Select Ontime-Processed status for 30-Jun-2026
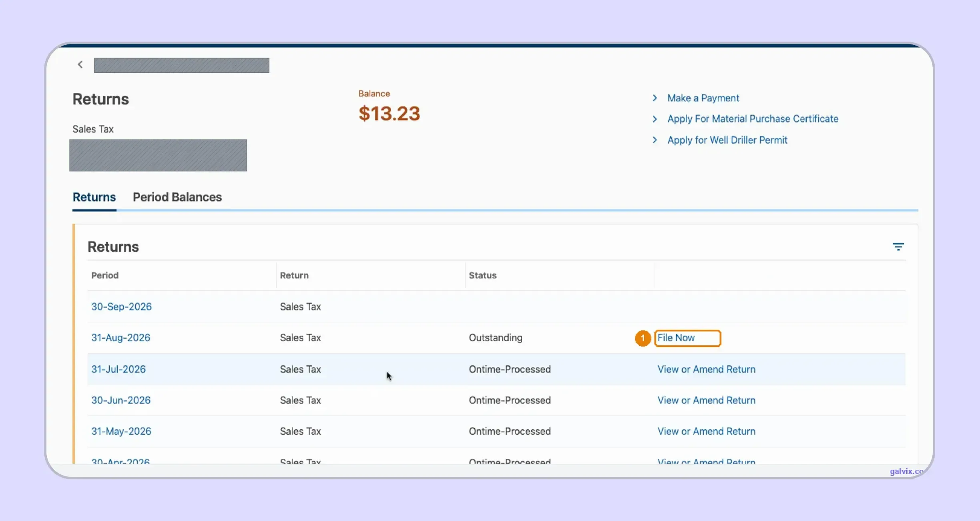Screen dimensions: 980x521 [510, 401]
